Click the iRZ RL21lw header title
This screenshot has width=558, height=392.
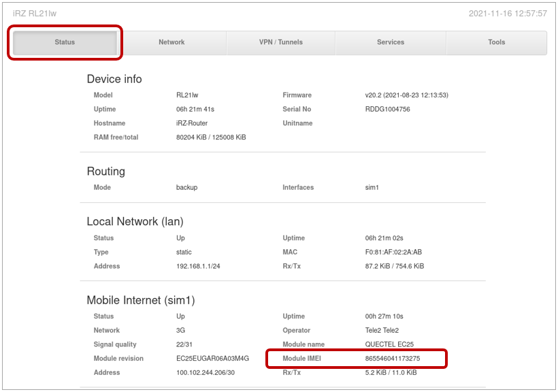[x=35, y=11]
